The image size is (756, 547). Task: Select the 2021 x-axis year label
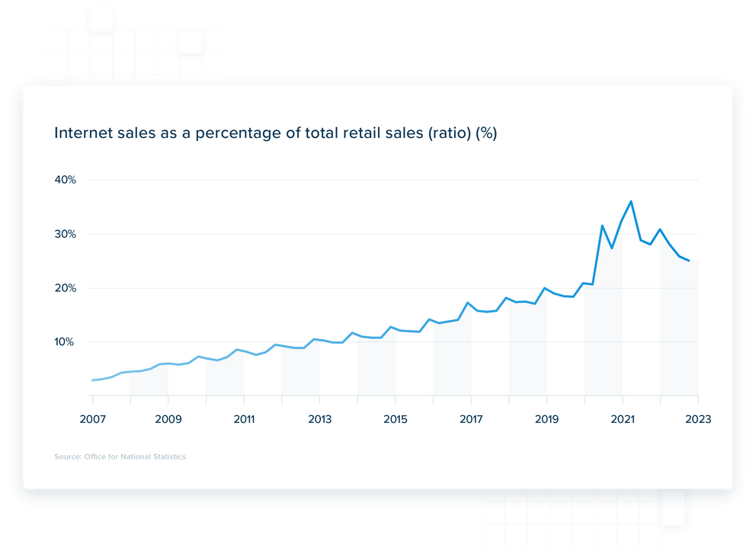(x=623, y=419)
